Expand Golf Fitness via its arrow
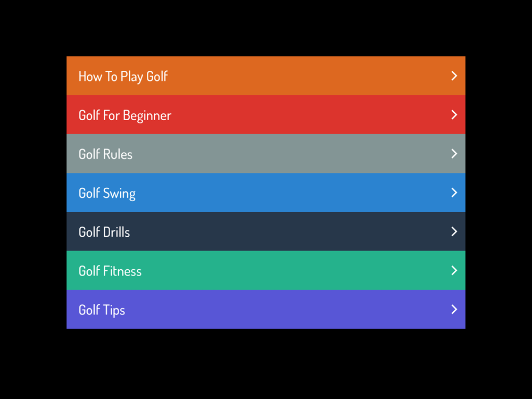532x399 pixels. point(454,270)
